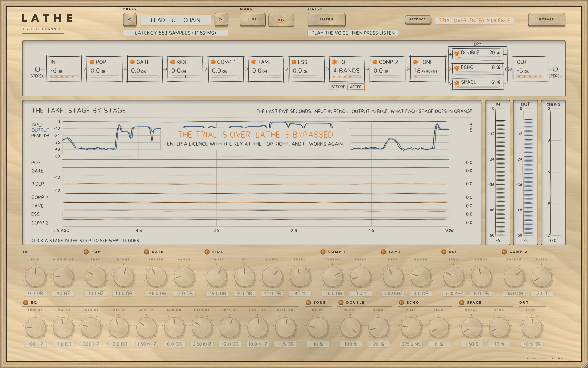The height and width of the screenshot is (368, 588).
Task: Toggle the POP section LED above FREQ knob
Action: [x=86, y=252]
